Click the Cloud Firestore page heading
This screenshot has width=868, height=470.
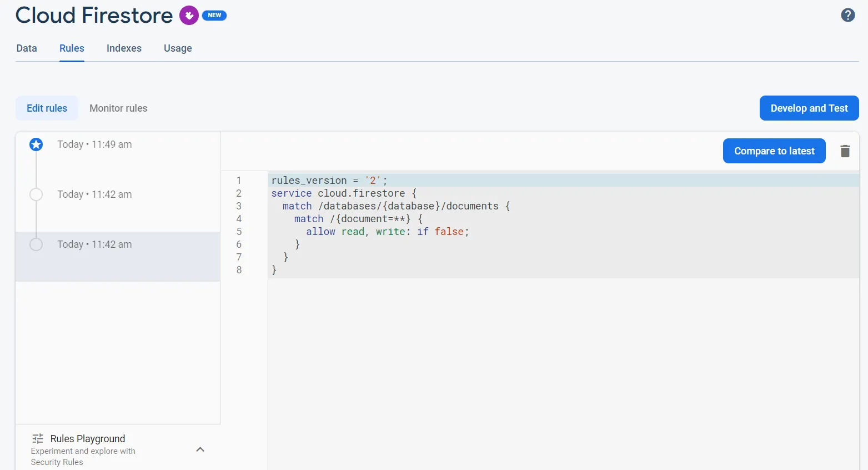click(x=94, y=16)
